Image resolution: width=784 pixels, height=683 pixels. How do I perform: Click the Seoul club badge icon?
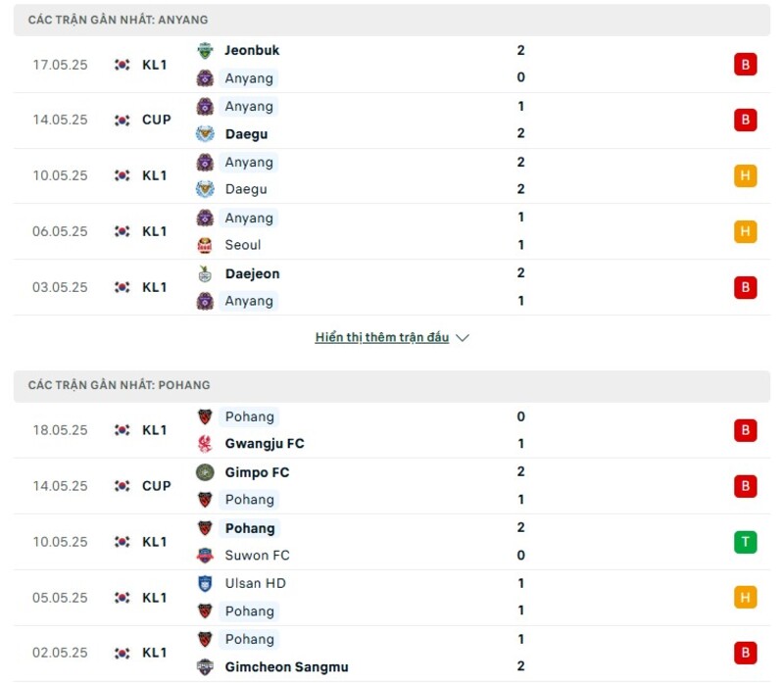click(x=206, y=245)
